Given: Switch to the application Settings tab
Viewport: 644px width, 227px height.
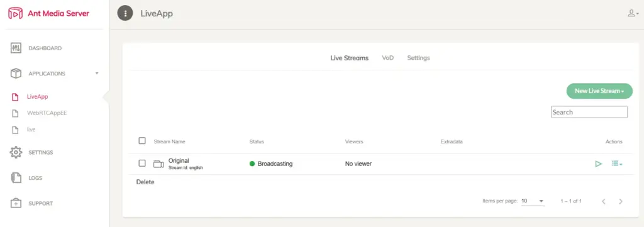Looking at the screenshot, I should [x=418, y=58].
